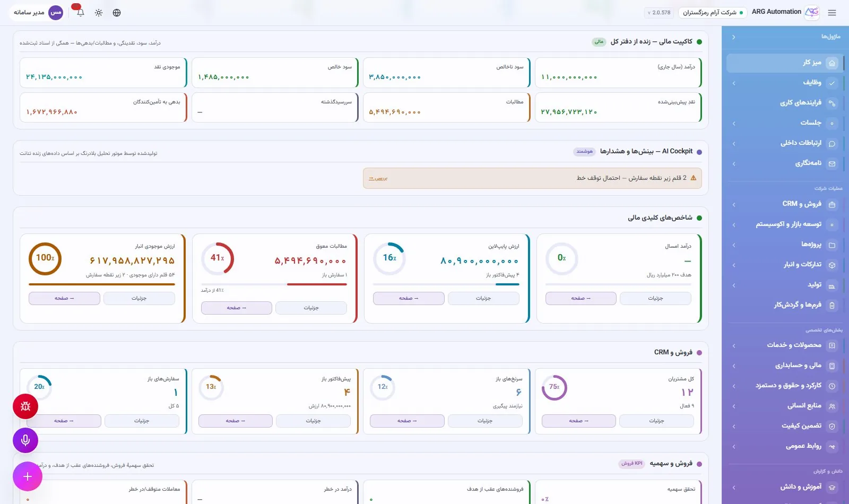Open تضمین کیفیت module

point(785,426)
